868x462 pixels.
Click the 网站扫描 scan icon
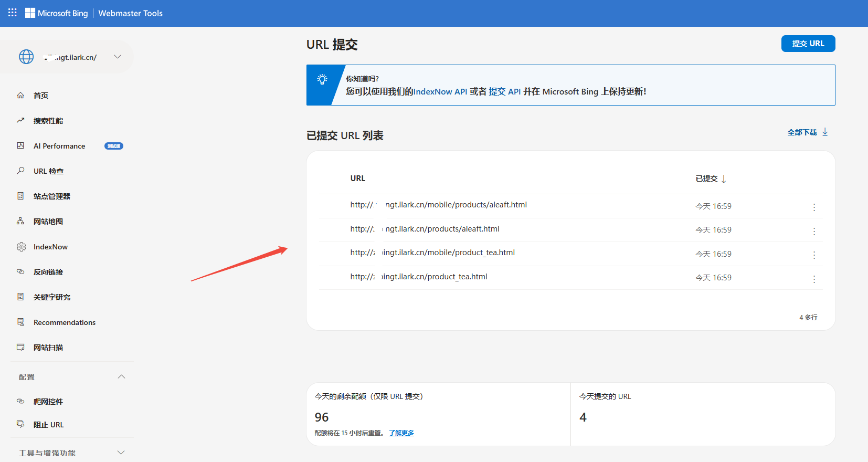(20, 347)
